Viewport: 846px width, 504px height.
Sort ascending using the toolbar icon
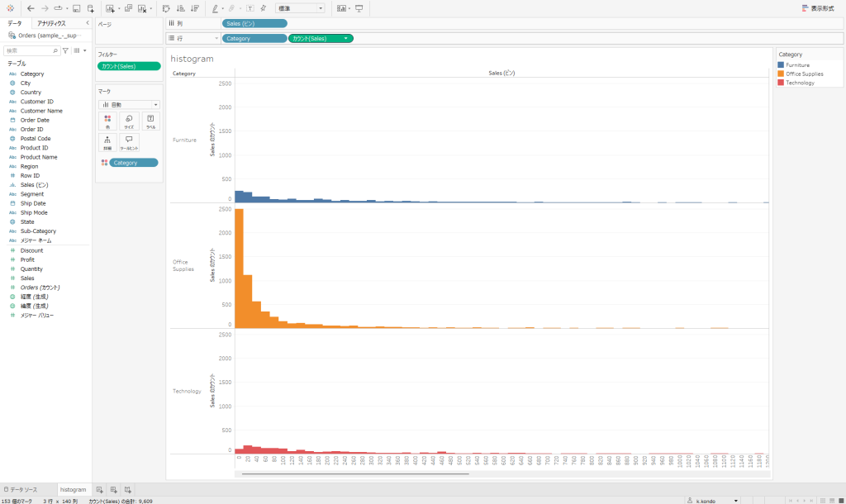[x=180, y=8]
